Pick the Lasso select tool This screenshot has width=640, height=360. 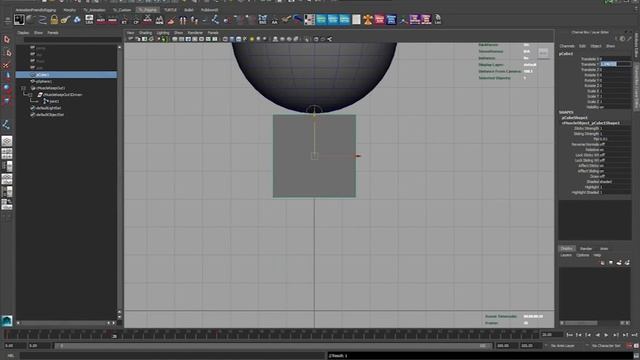(x=7, y=52)
